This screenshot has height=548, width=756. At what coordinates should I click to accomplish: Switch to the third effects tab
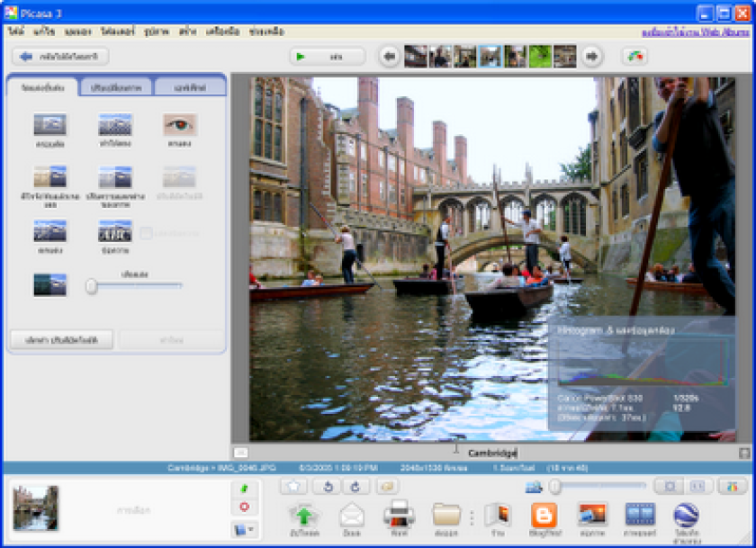(190, 87)
